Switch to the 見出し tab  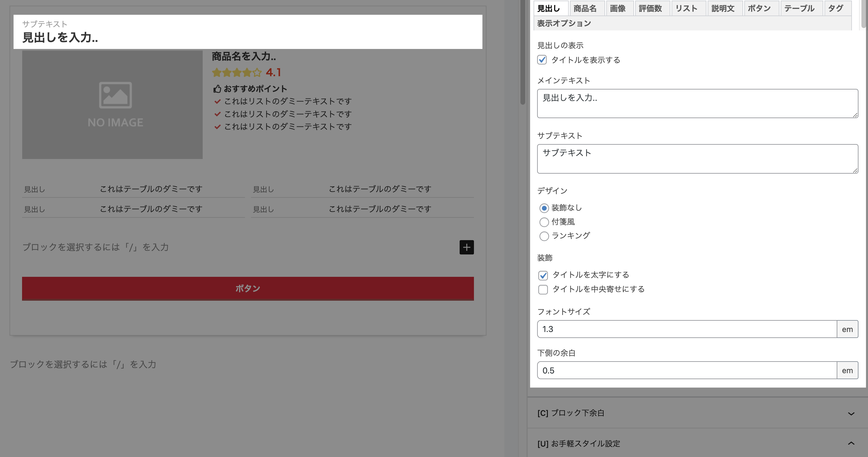pyautogui.click(x=551, y=8)
